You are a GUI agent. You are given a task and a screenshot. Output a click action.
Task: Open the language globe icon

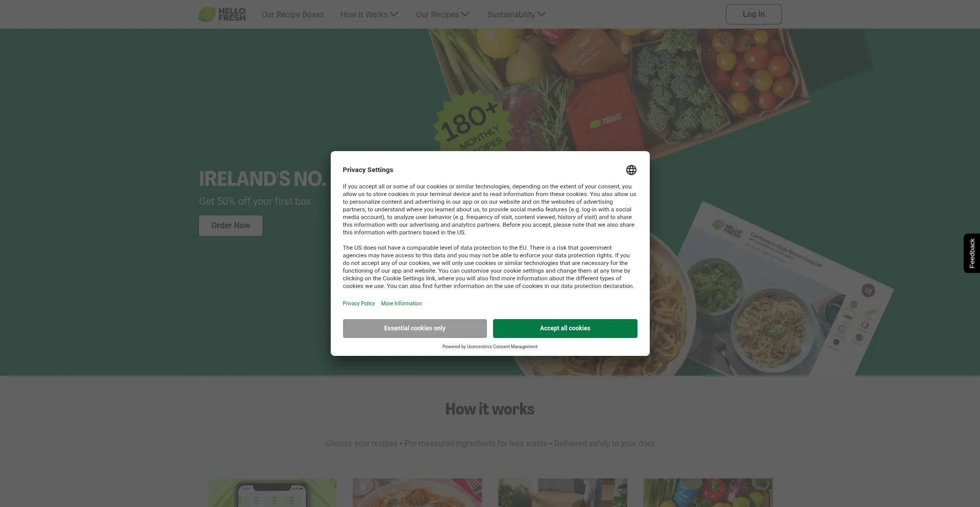[x=631, y=170]
